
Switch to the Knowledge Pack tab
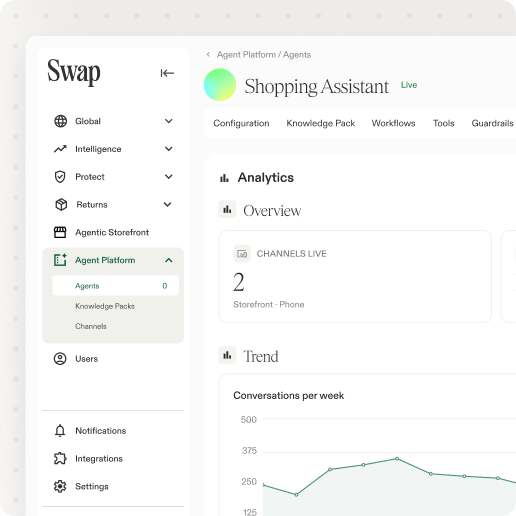(x=321, y=123)
